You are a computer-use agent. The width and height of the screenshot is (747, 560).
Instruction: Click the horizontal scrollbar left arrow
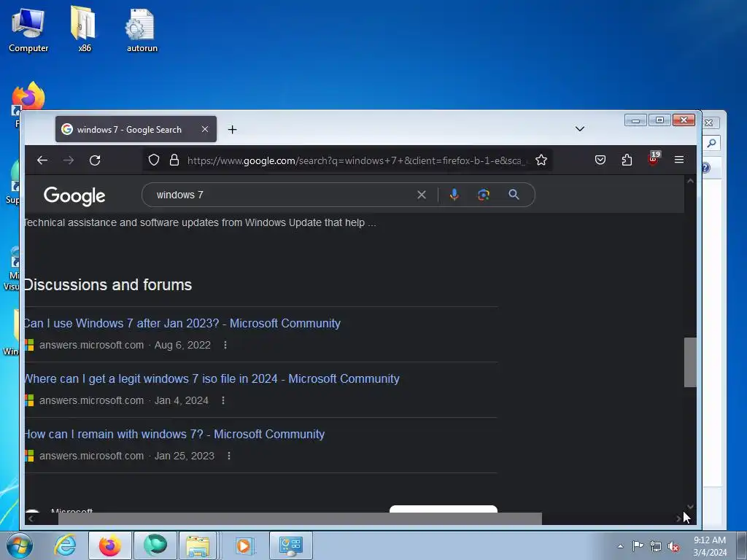click(x=31, y=518)
